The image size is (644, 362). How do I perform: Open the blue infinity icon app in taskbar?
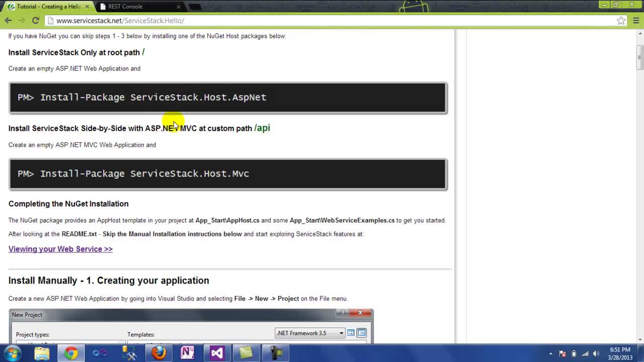coord(100,353)
